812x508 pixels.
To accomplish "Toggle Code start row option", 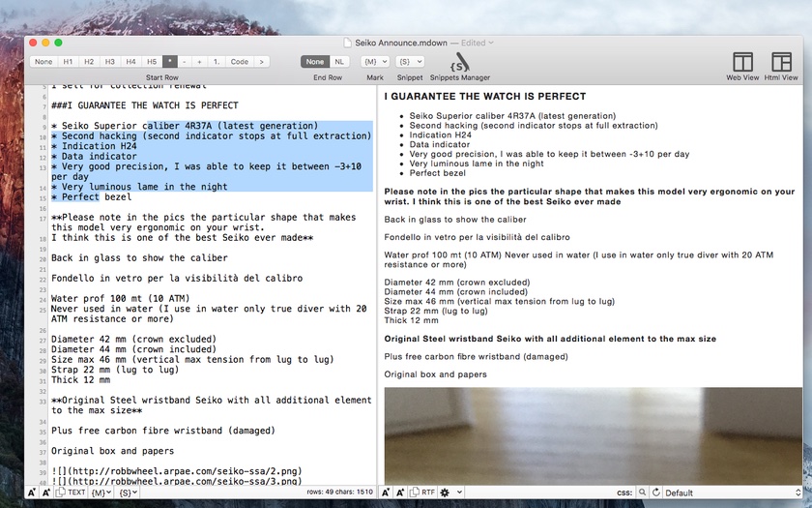I will pos(239,61).
